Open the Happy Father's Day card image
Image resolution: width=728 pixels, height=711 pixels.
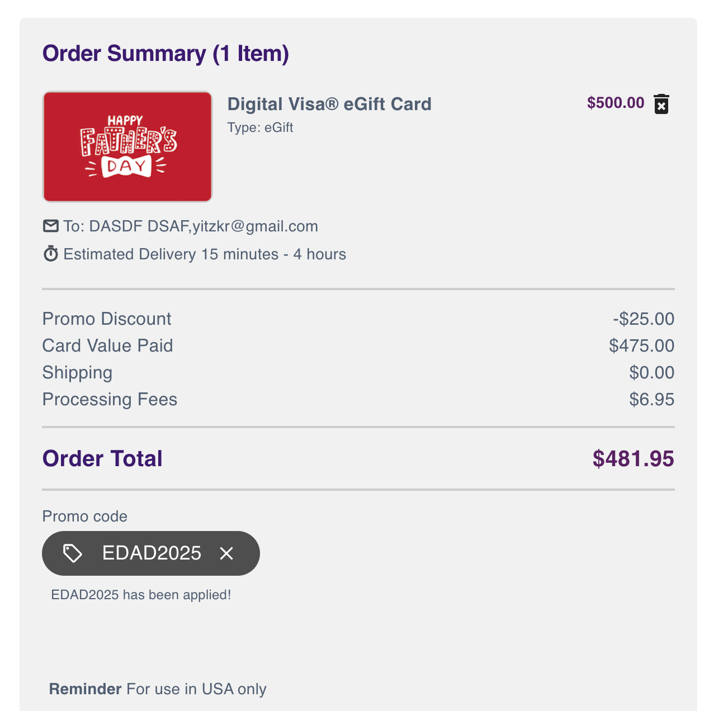click(127, 146)
